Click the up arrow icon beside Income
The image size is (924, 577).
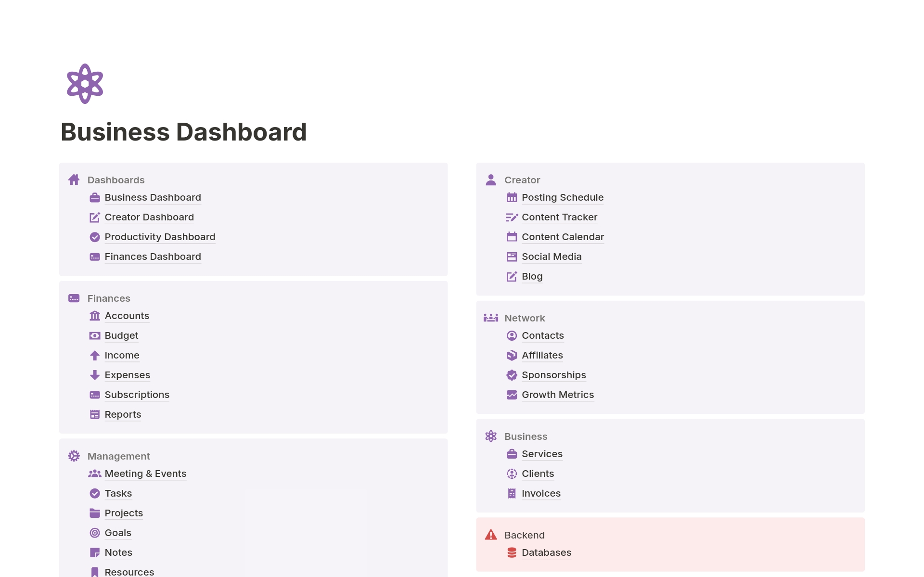coord(95,355)
